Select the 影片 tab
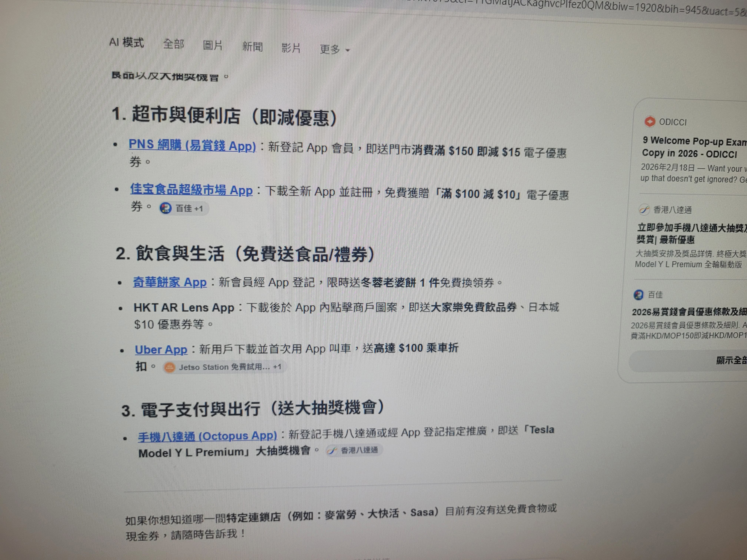This screenshot has height=560, width=747. pyautogui.click(x=291, y=48)
